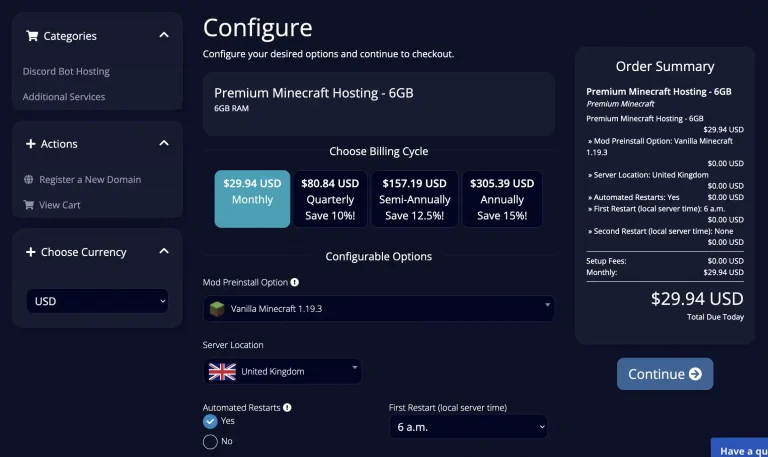Select the $80.84 USD Quarterly billing cycle
This screenshot has height=457, width=768.
(x=330, y=199)
